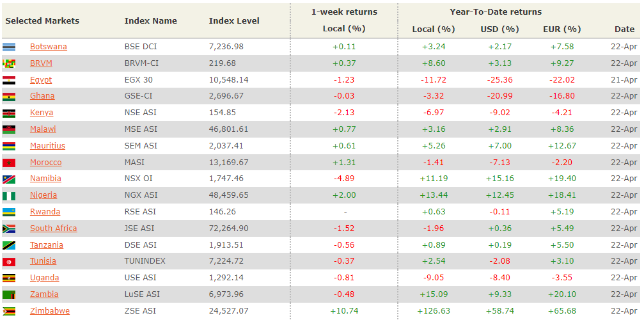The width and height of the screenshot is (644, 320).
Task: Click the Uganda flag icon
Action: pyautogui.click(x=9, y=278)
